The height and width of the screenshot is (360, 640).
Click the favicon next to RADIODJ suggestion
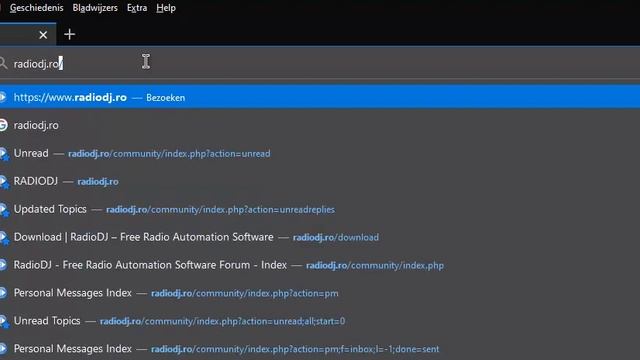[4, 182]
